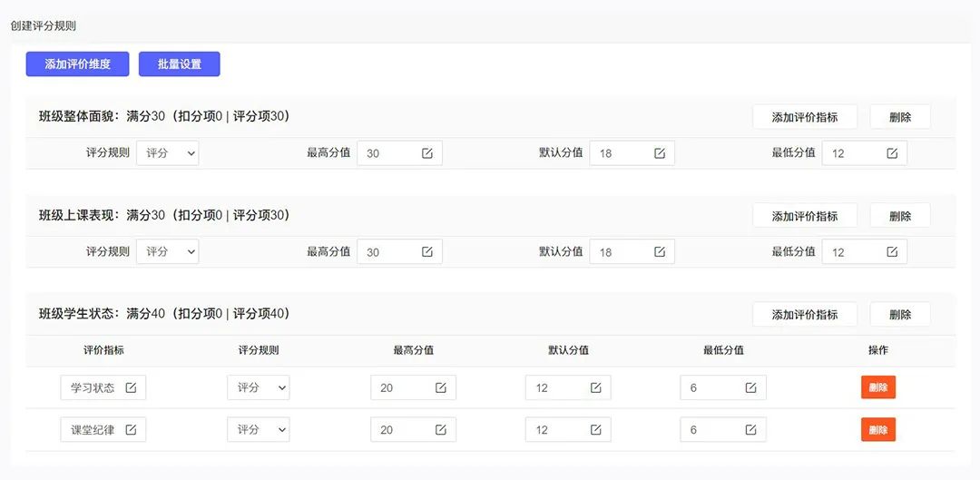980x480 pixels.
Task: Click 添加评价指标 for 班级学生状态
Action: click(x=805, y=314)
